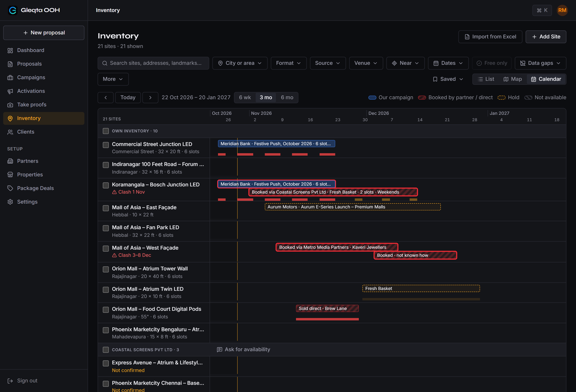Click the New proposal button
The height and width of the screenshot is (392, 576).
44,33
